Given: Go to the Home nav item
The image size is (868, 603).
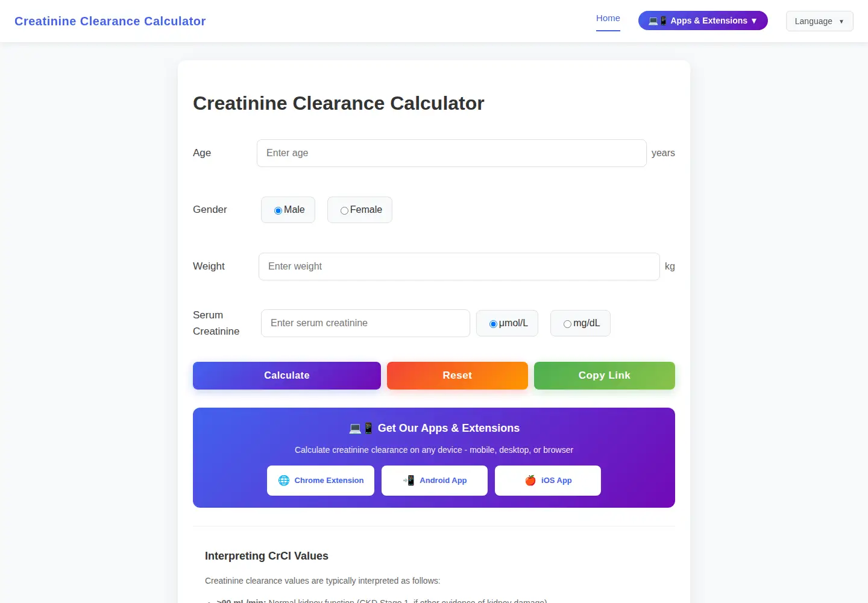Looking at the screenshot, I should [608, 19].
